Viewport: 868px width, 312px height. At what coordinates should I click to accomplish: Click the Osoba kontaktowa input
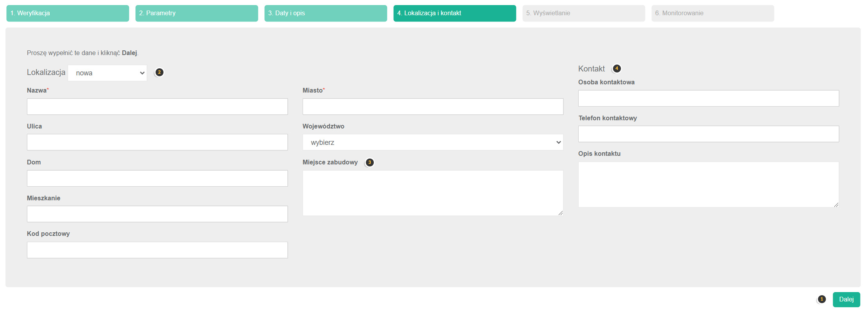coord(708,98)
